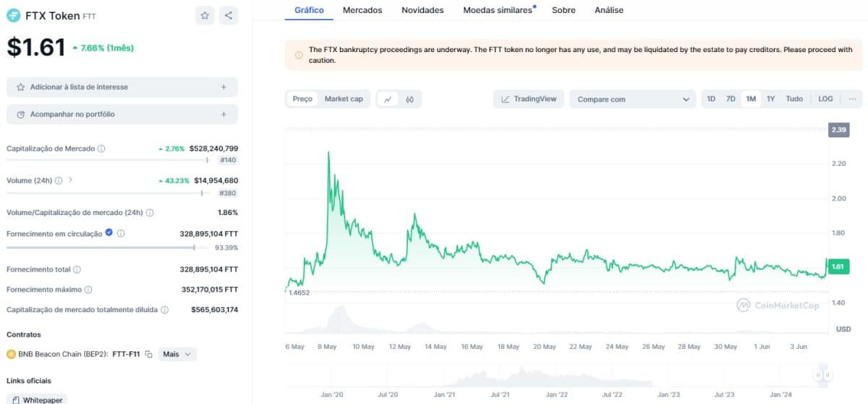Click the Whitepaper document icon
Screen dimensions: 868x404
pos(16,400)
